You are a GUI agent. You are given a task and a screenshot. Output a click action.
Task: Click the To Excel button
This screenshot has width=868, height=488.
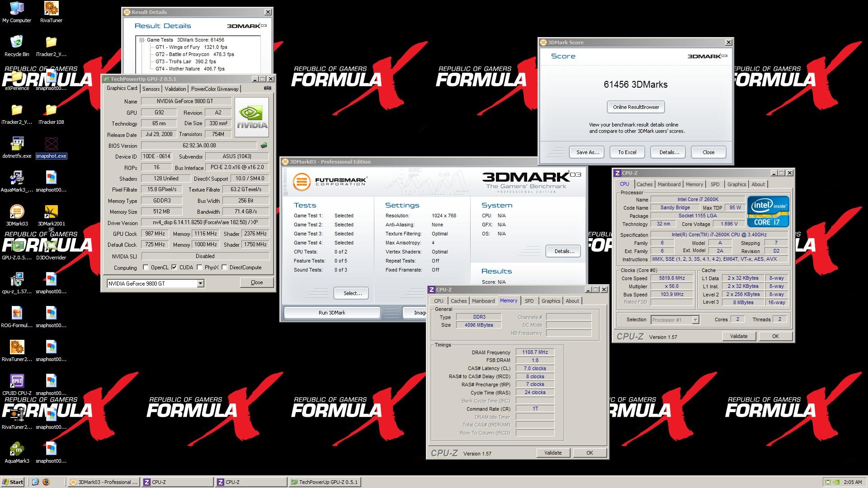pos(627,152)
